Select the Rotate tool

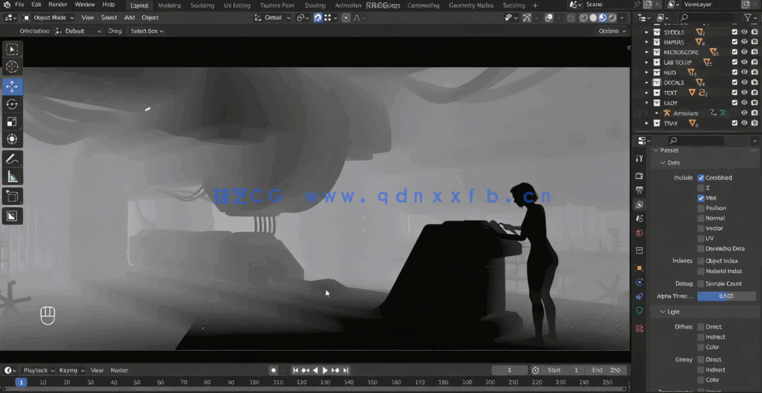point(12,104)
